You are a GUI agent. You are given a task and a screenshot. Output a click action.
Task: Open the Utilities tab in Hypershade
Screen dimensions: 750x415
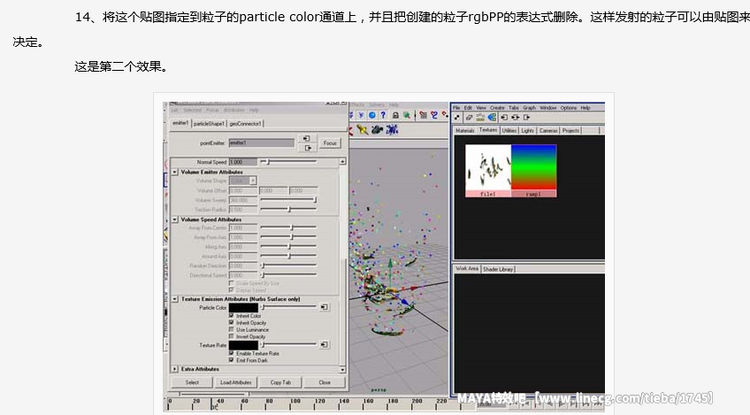pos(509,130)
